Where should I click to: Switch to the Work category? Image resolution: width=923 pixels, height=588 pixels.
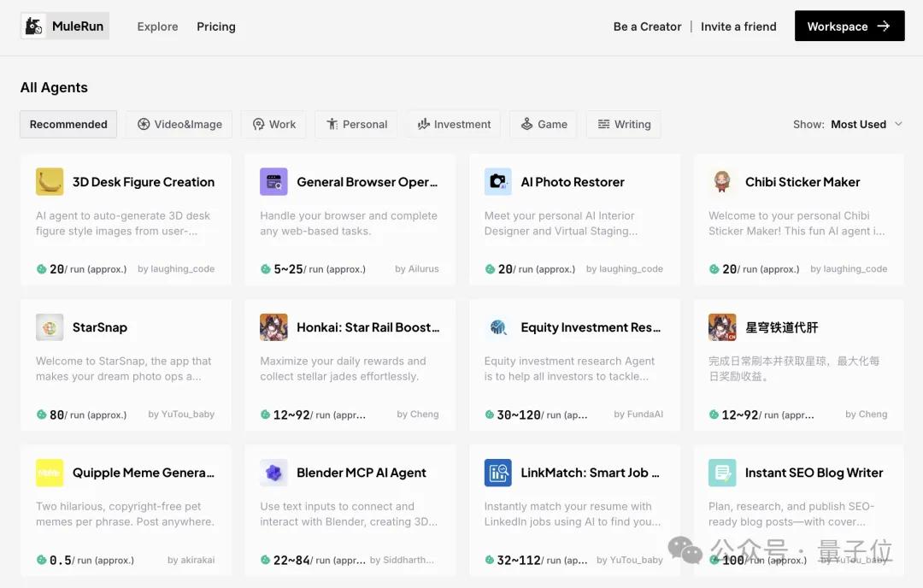click(273, 124)
